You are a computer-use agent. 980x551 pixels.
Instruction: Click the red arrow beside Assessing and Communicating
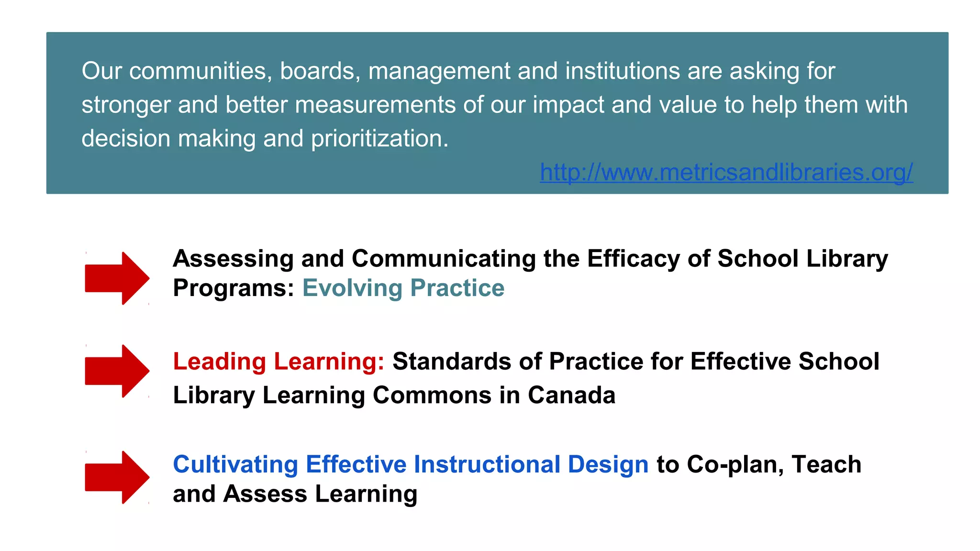[117, 278]
